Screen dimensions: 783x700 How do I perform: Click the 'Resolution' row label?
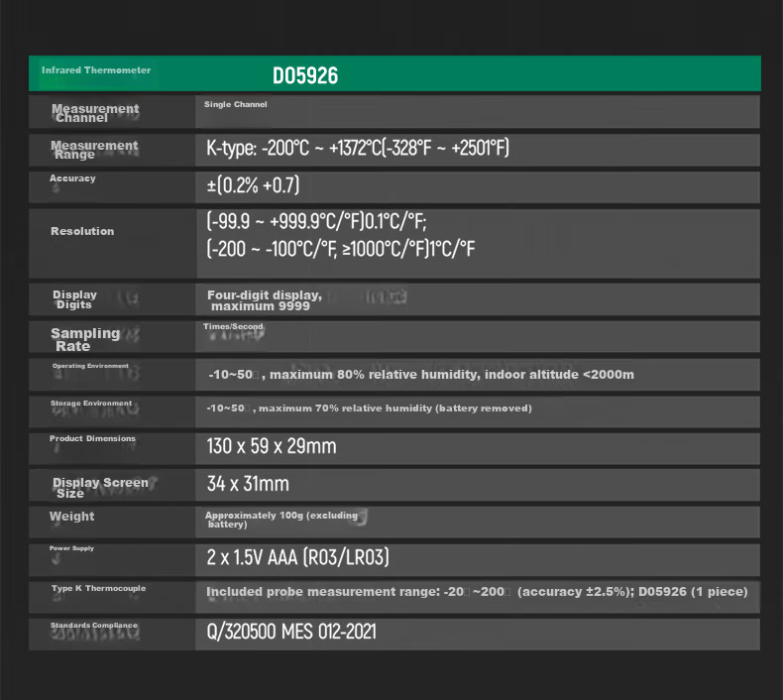click(82, 231)
